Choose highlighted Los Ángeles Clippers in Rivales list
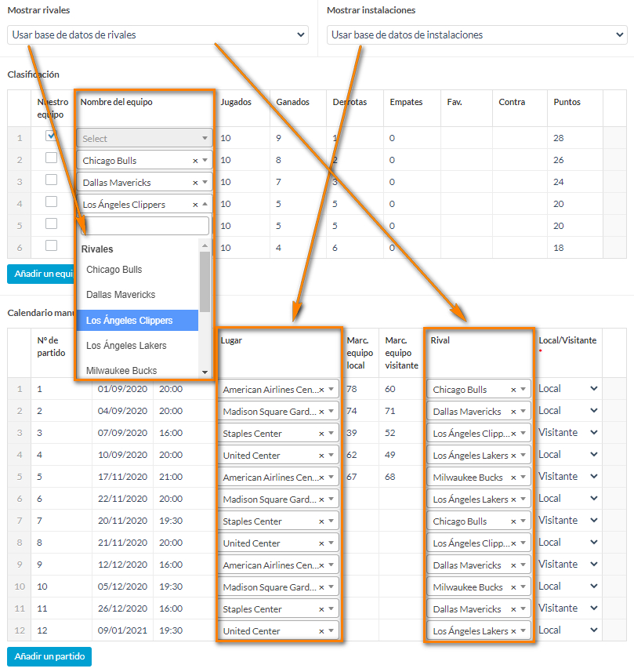 (x=137, y=320)
